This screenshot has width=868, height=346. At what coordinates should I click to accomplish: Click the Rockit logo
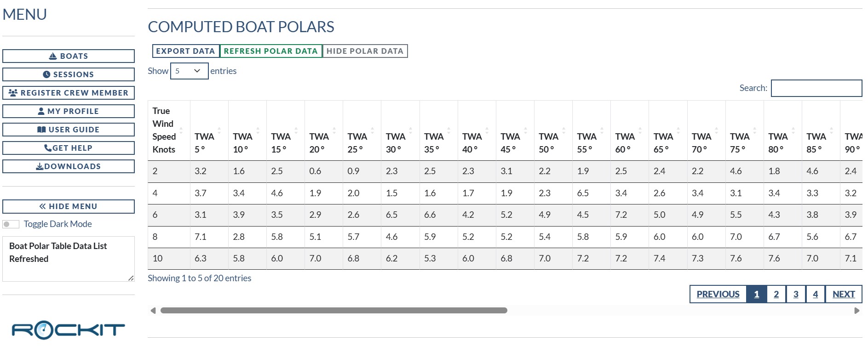68,329
